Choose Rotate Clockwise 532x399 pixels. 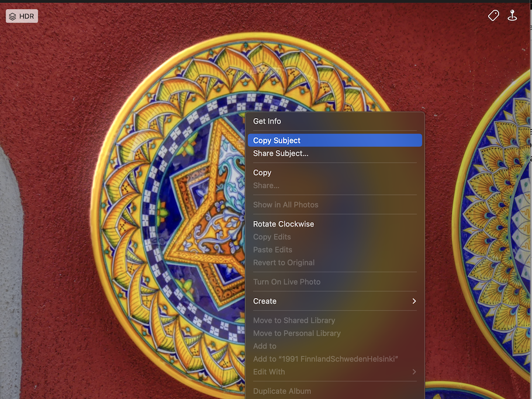tap(334, 224)
